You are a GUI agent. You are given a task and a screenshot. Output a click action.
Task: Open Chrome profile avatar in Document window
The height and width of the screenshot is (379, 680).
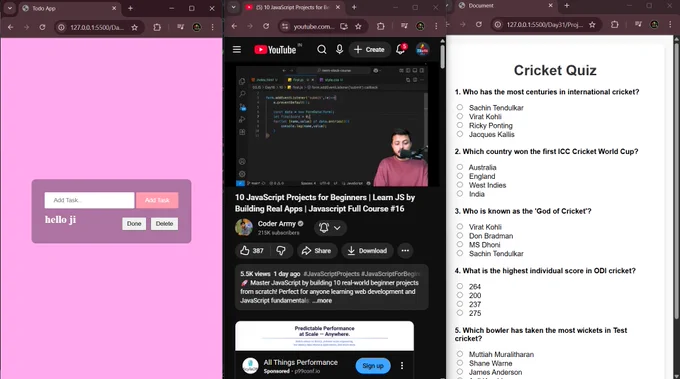click(x=654, y=25)
